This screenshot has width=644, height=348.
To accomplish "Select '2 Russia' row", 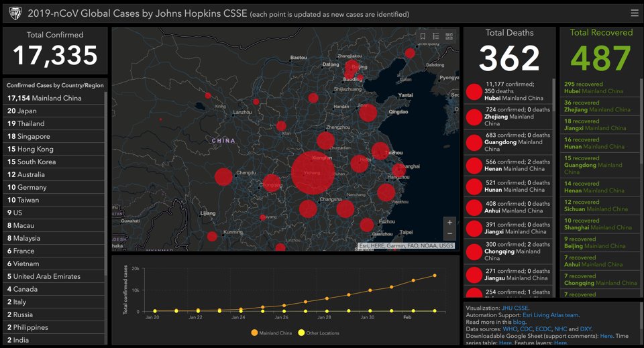I will (x=54, y=314).
